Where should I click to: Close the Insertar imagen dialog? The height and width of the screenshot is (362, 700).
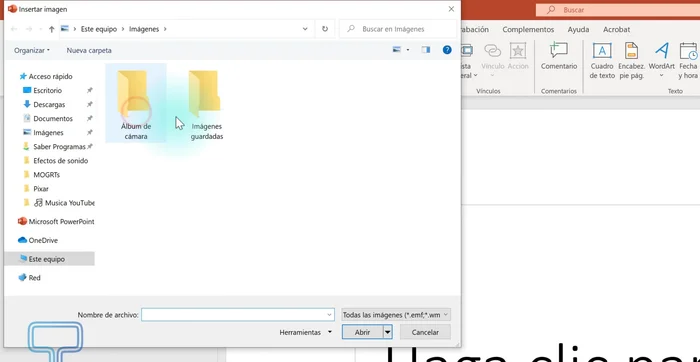(451, 9)
